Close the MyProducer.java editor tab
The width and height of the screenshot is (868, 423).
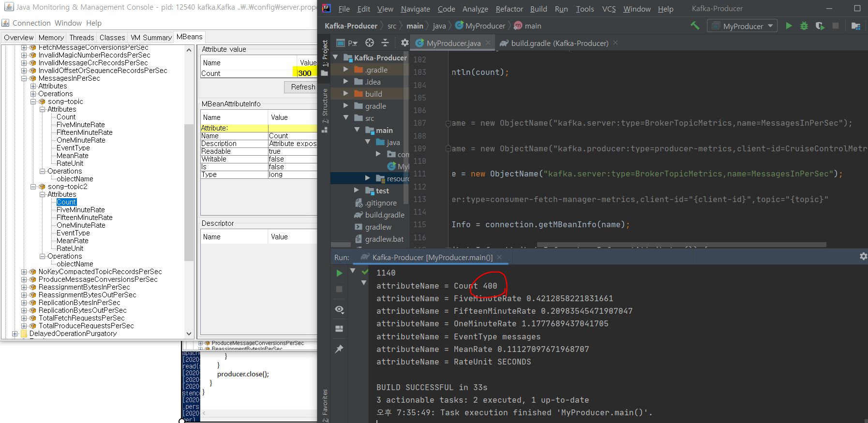coord(488,43)
